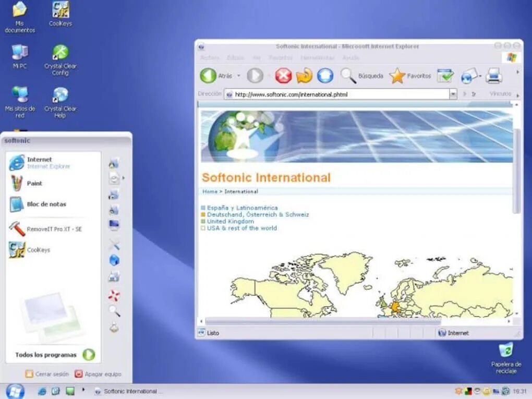Open Mi PC desktop icon

pos(20,56)
